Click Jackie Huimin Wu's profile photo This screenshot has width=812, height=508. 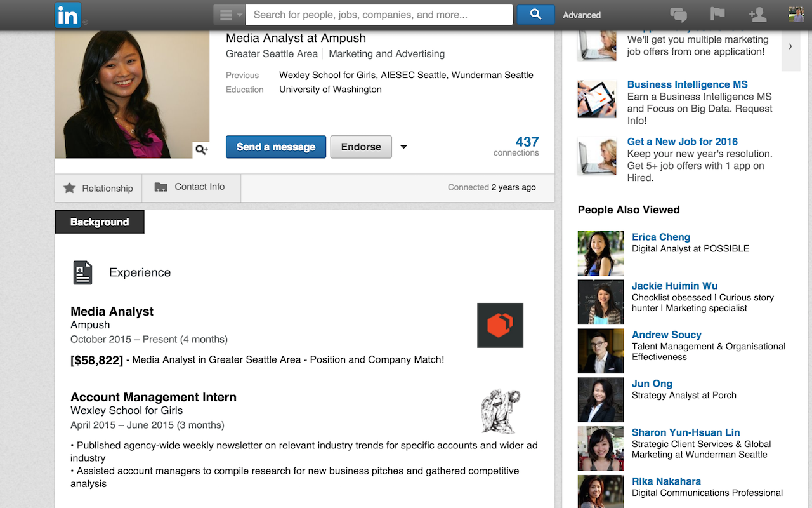[601, 302]
